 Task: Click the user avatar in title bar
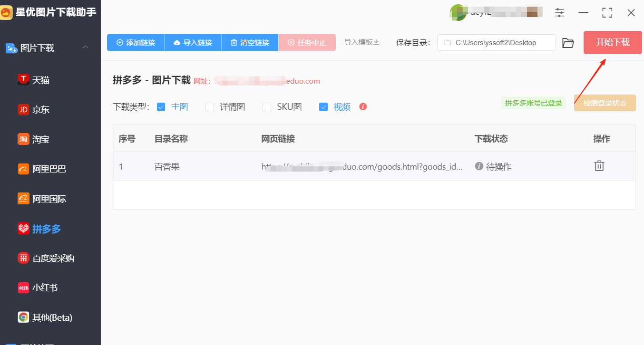point(459,13)
